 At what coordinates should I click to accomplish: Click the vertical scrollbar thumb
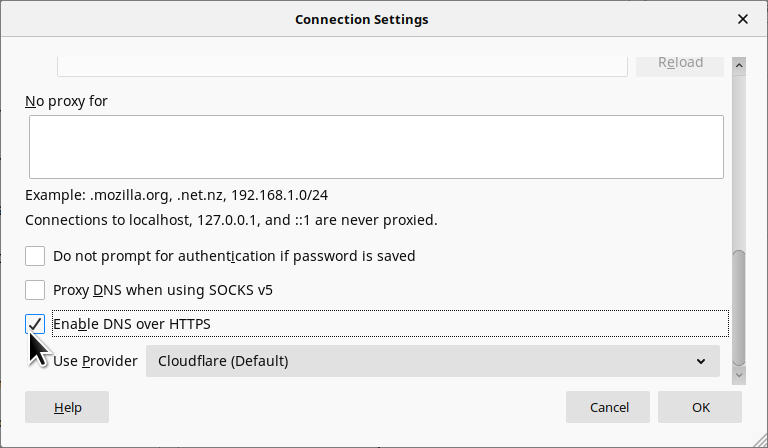[x=740, y=308]
